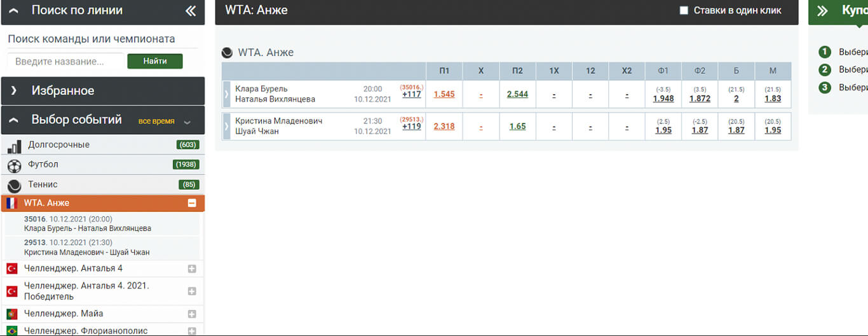This screenshot has height=336, width=868.
Task: Click the П1 column header
Action: coord(444,71)
